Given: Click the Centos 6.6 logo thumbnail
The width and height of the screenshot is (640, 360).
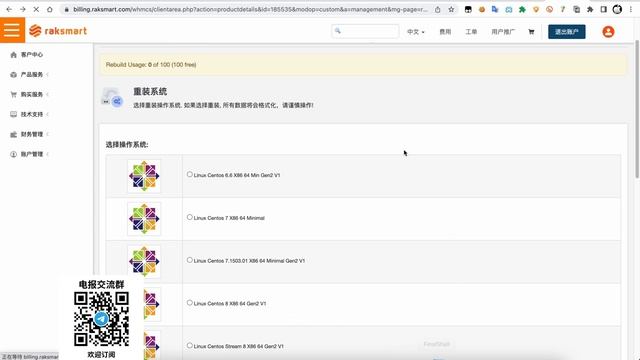Looking at the screenshot, I should (144, 176).
